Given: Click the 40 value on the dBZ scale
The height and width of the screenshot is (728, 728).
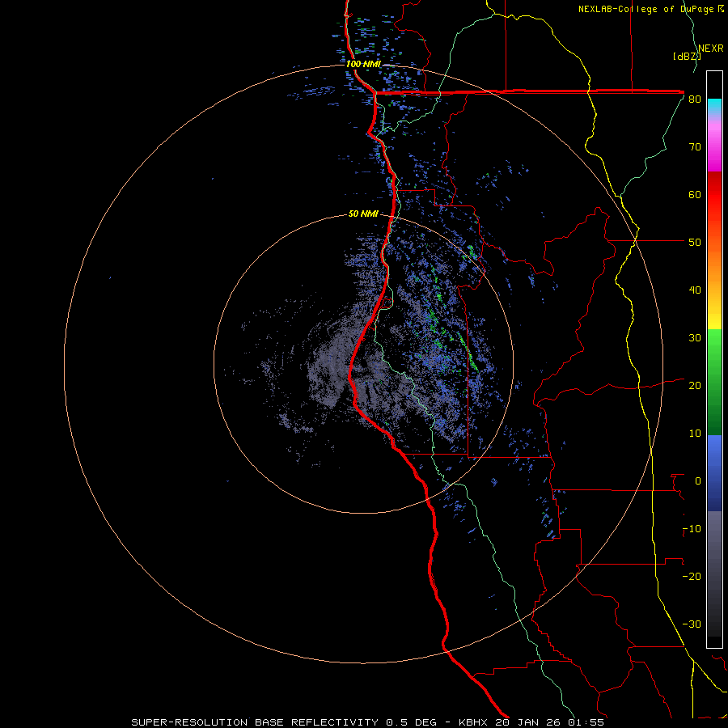Looking at the screenshot, I should tap(695, 290).
